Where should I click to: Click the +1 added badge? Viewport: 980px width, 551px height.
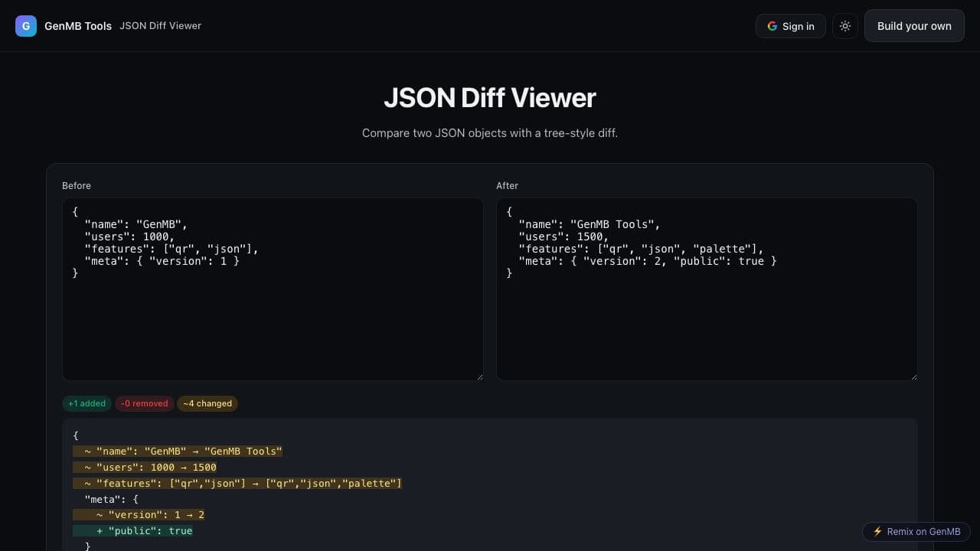click(87, 403)
